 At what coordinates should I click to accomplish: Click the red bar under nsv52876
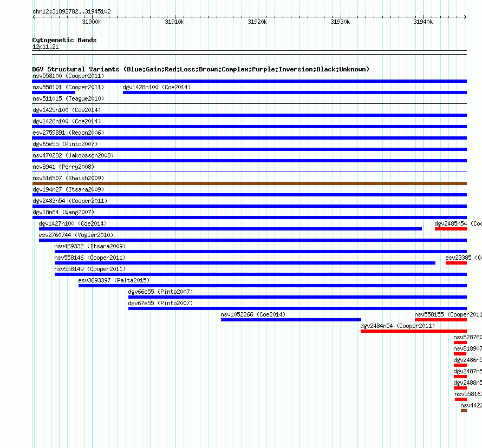point(460,342)
